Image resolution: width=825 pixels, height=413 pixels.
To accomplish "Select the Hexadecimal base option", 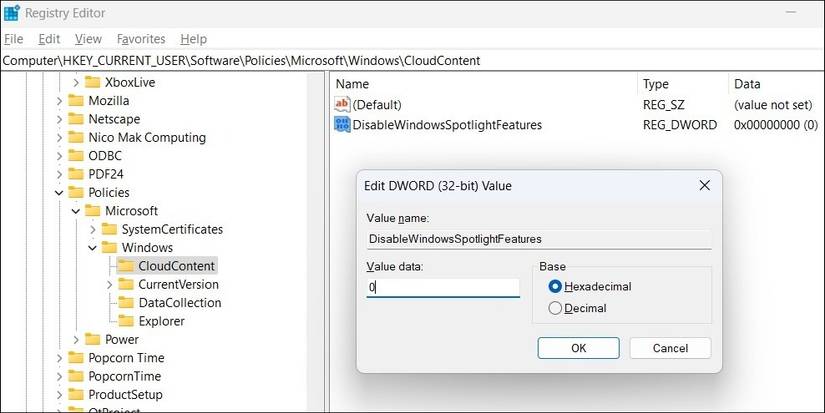I will pyautogui.click(x=555, y=287).
